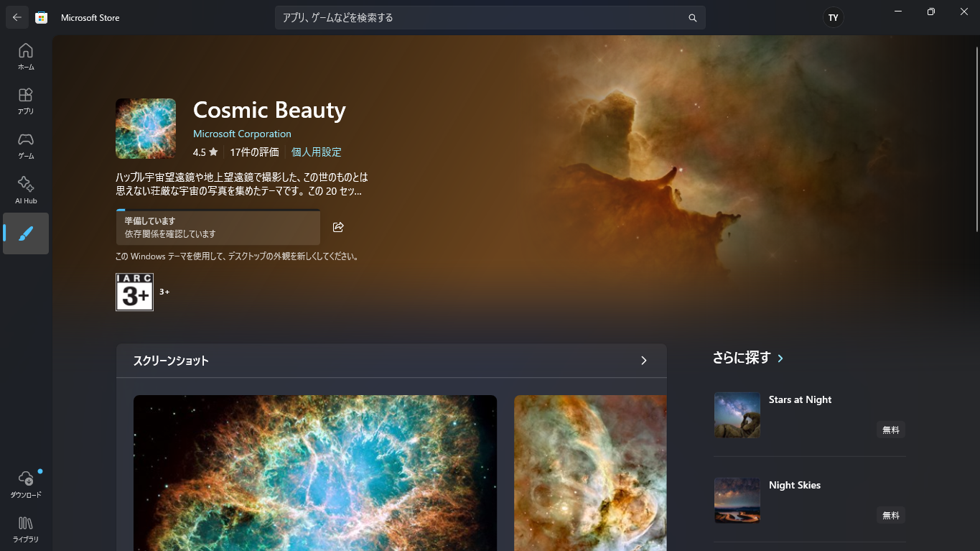Open the Crab Nebula screenshot thumbnail

coord(315,473)
